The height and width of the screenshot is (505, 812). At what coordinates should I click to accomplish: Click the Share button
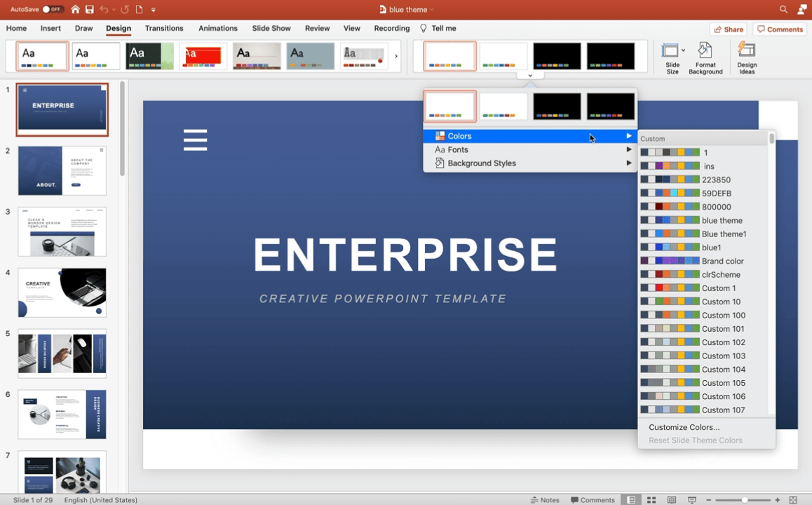pyautogui.click(x=729, y=29)
